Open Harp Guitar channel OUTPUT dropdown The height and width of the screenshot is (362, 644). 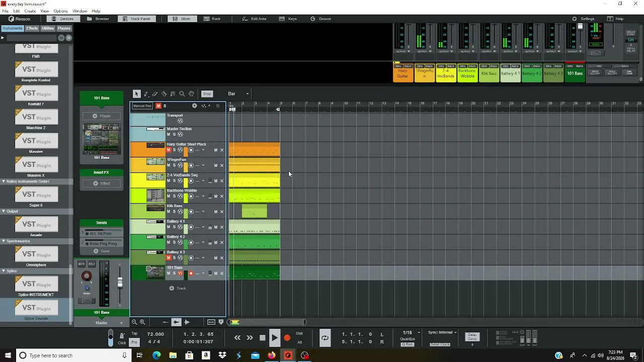[x=403, y=51]
